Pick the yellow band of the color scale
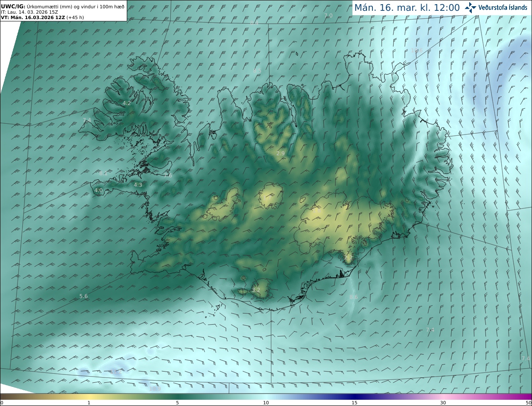 point(89,396)
